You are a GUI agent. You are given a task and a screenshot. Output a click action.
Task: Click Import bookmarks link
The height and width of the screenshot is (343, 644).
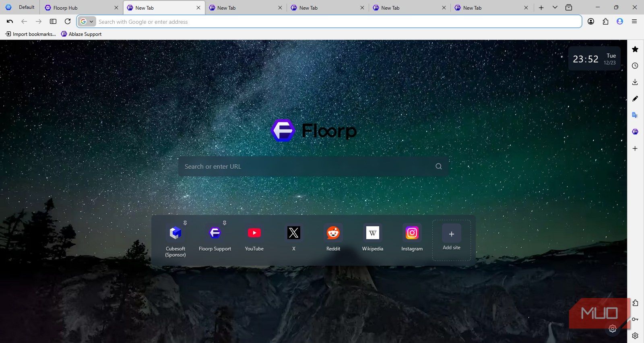pos(31,34)
